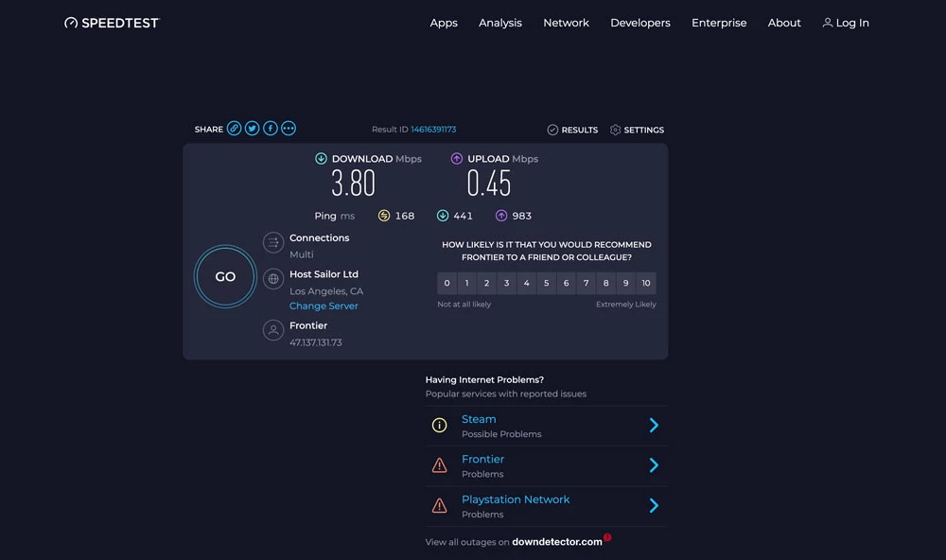Click the idle ping latency icon
This screenshot has width=946, height=560.
(x=384, y=216)
